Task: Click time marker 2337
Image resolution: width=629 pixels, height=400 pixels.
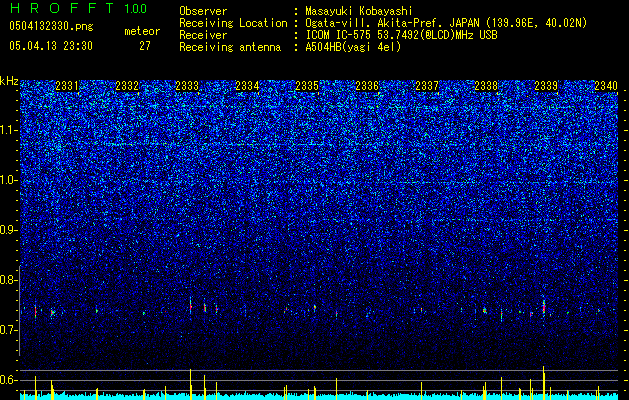Action: (427, 85)
